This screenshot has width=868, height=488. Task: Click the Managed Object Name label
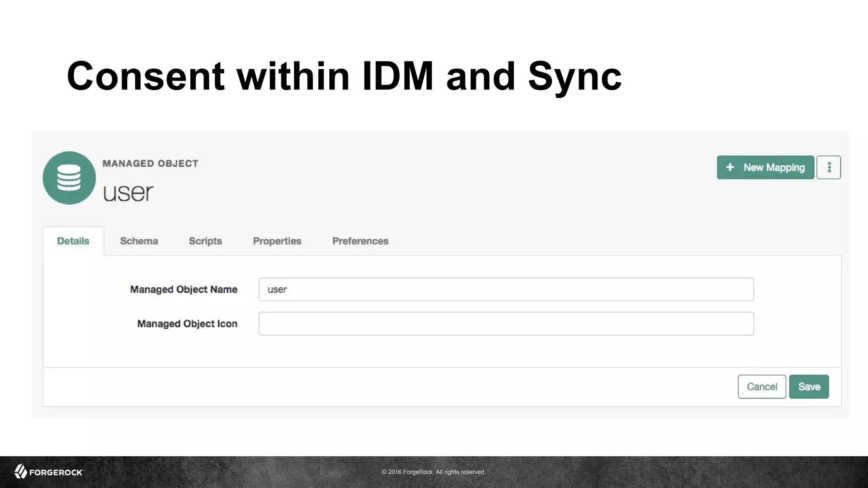(184, 289)
